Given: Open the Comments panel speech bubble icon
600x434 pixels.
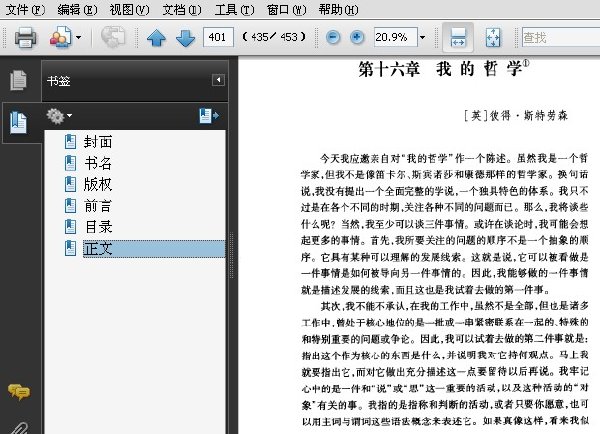Looking at the screenshot, I should pyautogui.click(x=19, y=392).
